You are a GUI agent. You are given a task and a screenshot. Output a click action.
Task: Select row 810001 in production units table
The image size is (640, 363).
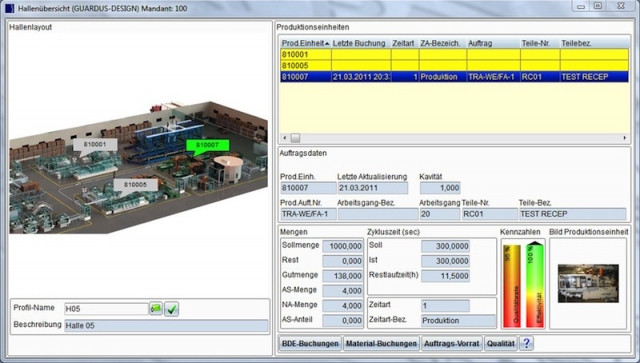pyautogui.click(x=454, y=54)
